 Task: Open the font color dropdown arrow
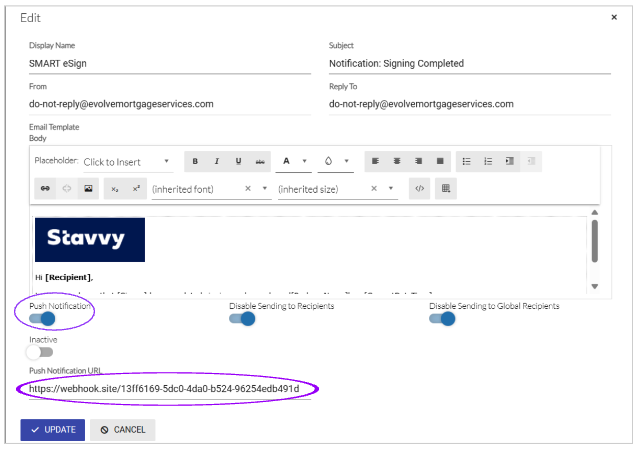tap(304, 161)
